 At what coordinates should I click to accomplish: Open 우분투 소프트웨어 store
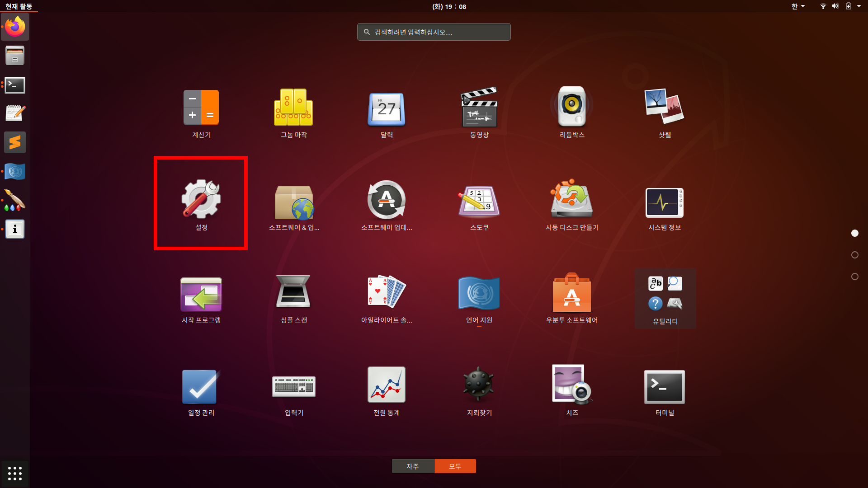click(572, 293)
